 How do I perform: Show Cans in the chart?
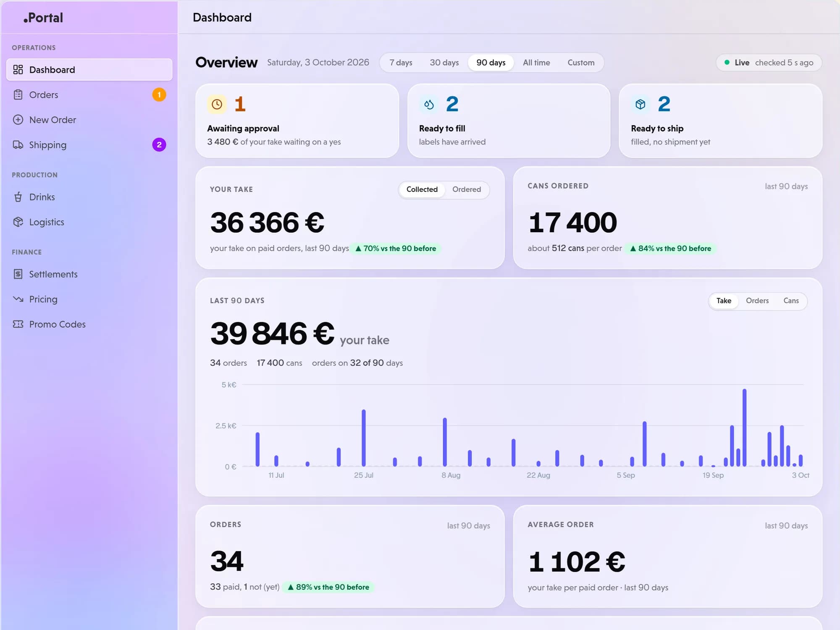[x=791, y=301]
